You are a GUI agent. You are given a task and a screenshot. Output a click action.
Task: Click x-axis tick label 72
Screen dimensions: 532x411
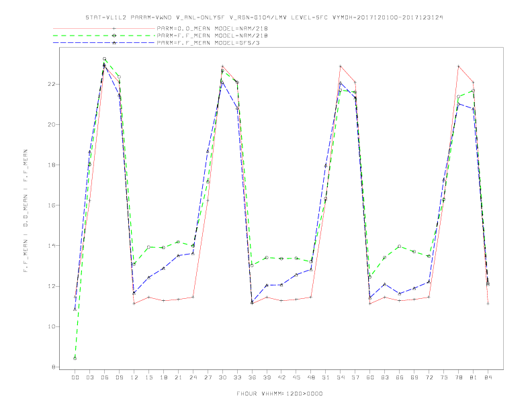click(x=429, y=377)
